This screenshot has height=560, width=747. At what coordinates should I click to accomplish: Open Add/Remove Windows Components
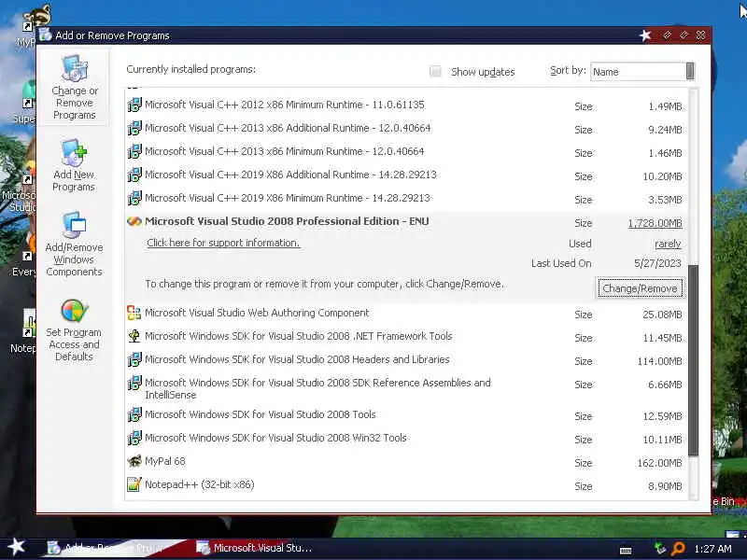74,245
